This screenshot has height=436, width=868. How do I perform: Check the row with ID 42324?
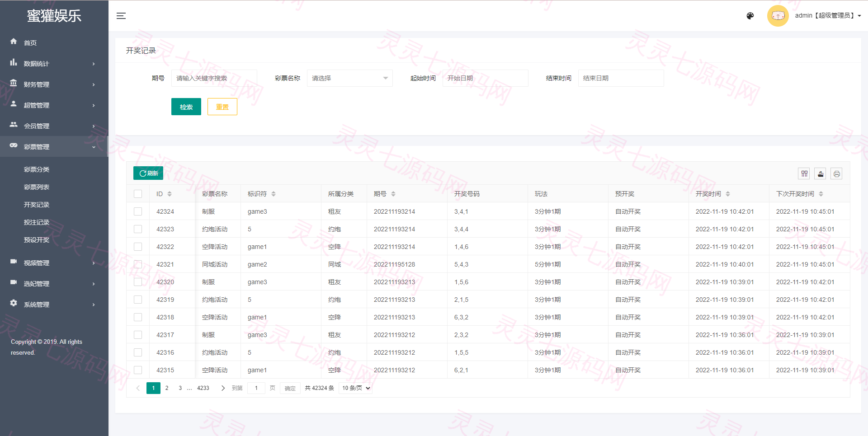click(x=138, y=211)
